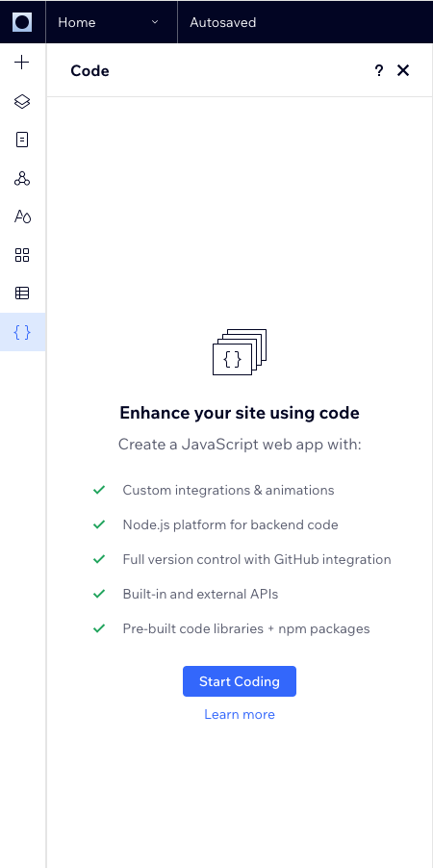The image size is (433, 868).
Task: Select the Code curly braces sidebar icon
Action: (x=22, y=332)
